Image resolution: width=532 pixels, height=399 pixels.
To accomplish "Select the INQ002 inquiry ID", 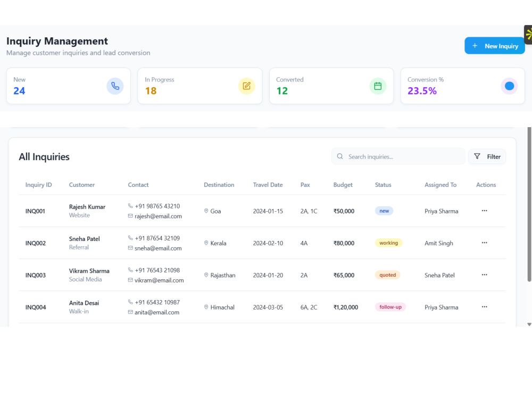I will tap(36, 243).
